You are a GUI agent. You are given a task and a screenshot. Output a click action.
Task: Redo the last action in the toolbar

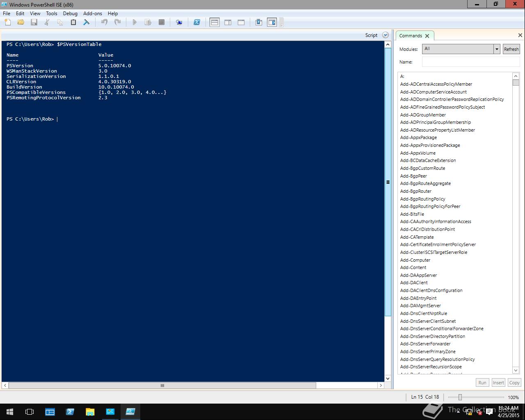pos(117,22)
